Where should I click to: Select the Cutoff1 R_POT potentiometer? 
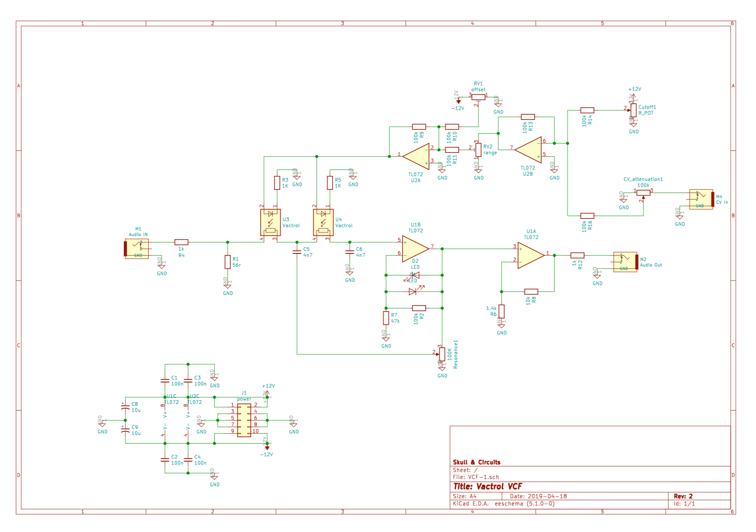coord(633,110)
